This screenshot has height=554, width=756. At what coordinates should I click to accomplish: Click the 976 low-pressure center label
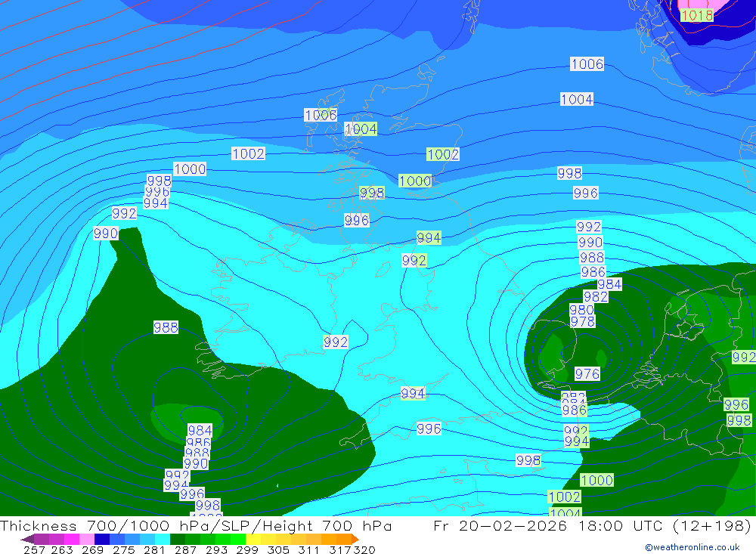pos(587,373)
